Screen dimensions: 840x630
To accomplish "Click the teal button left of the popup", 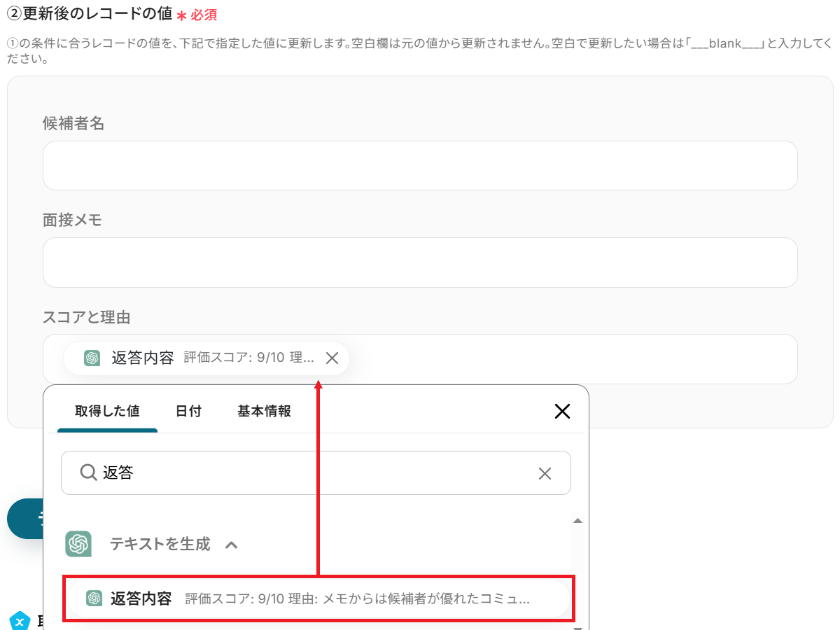I will click(x=25, y=519).
